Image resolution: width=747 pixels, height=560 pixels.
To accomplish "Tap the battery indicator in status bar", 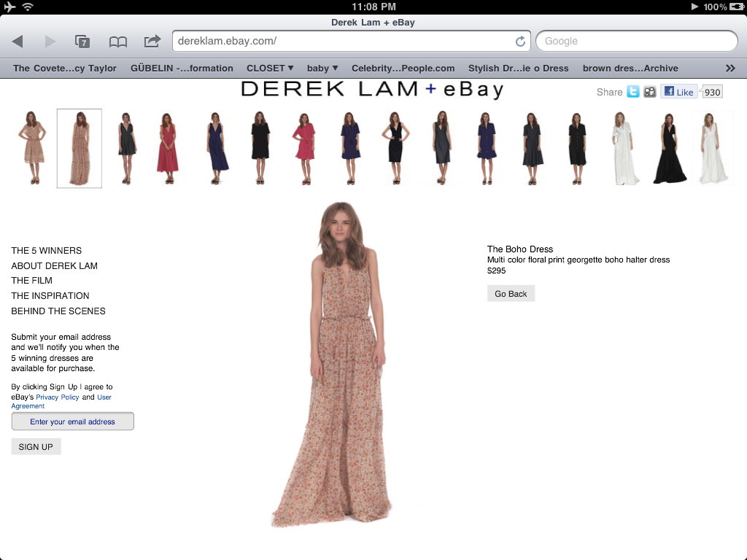I will (736, 7).
